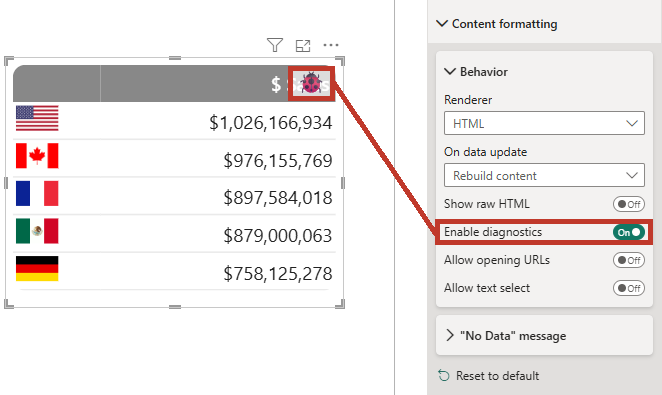
Task: Click the $1,026,166,934 value
Action: coord(271,123)
